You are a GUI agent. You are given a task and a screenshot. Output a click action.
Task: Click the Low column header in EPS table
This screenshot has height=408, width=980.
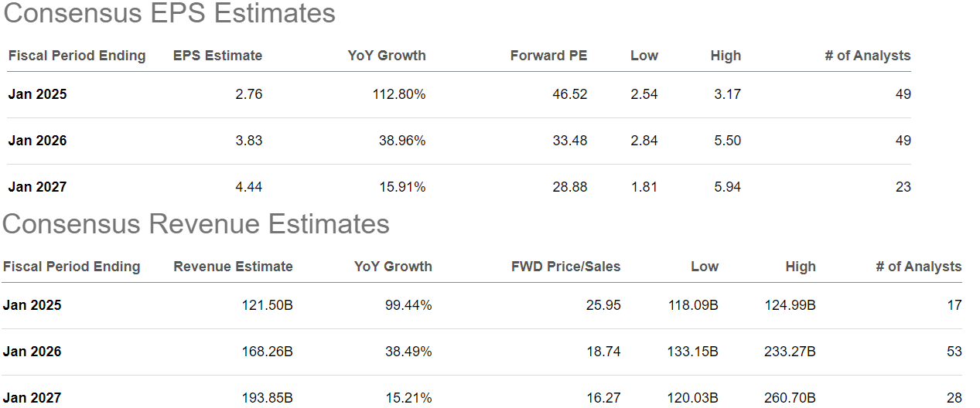[x=644, y=56]
